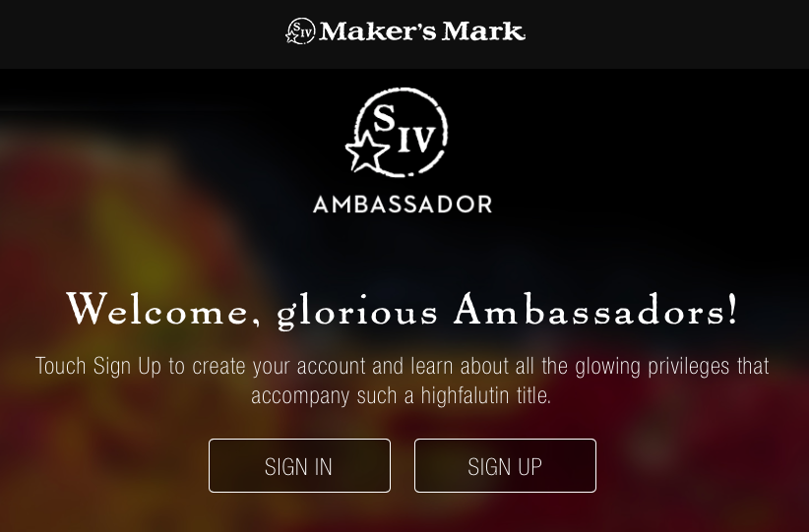Click the word "Mark" in header logo
This screenshot has width=809, height=532.
[484, 31]
